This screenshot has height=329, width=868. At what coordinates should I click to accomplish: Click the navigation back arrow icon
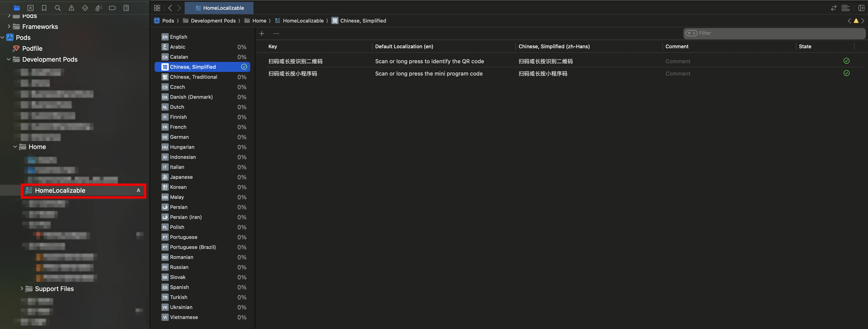[x=169, y=8]
